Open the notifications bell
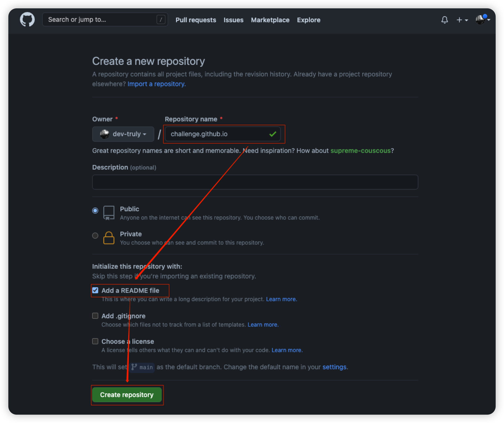Screen dimensions: 504x423 [444, 20]
